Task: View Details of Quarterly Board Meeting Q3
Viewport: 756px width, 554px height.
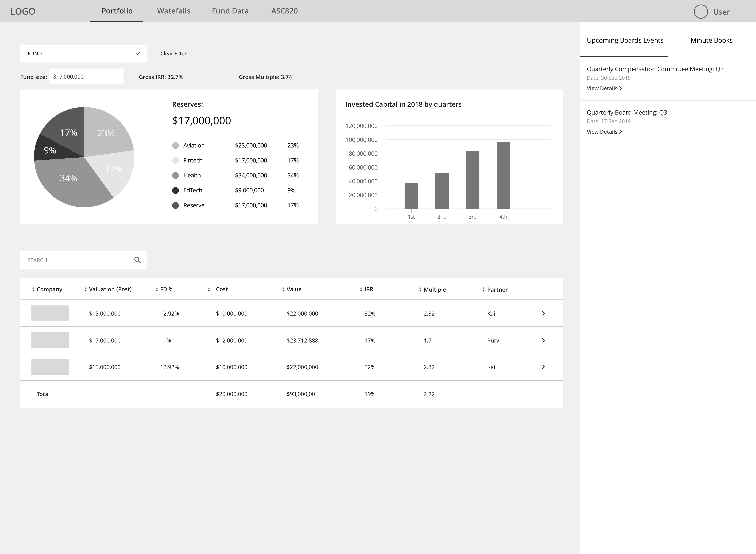Action: tap(604, 132)
